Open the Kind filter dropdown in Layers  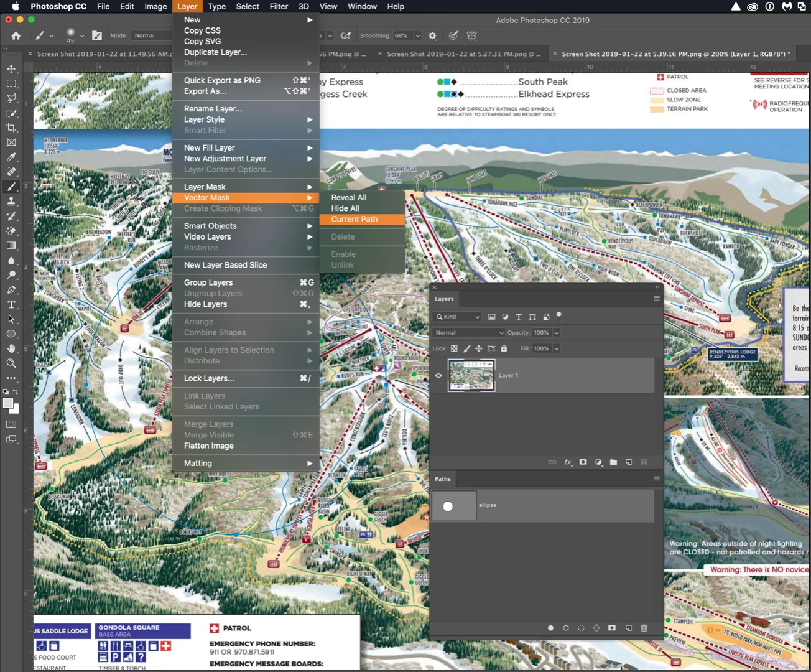click(458, 317)
